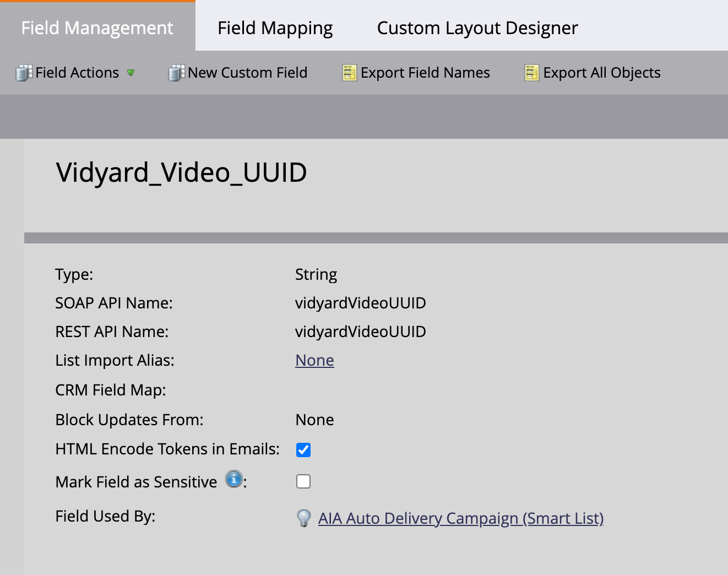Click the Export Field Names spreadsheet icon
The height and width of the screenshot is (575, 728).
point(349,72)
